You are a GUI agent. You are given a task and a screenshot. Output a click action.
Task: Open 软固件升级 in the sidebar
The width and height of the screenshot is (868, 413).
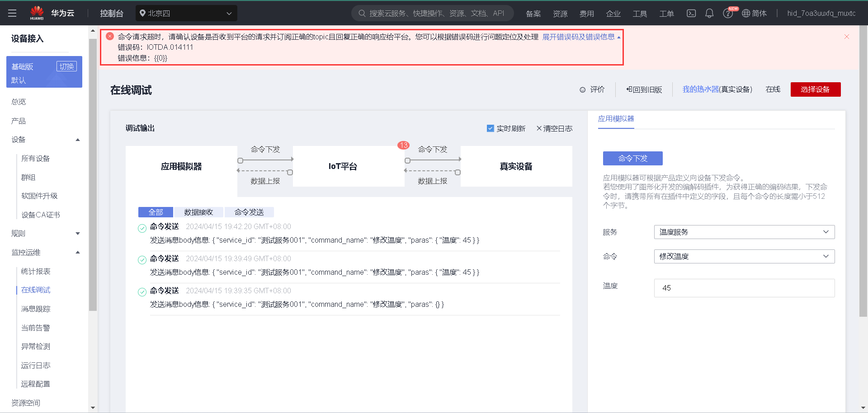[39, 196]
